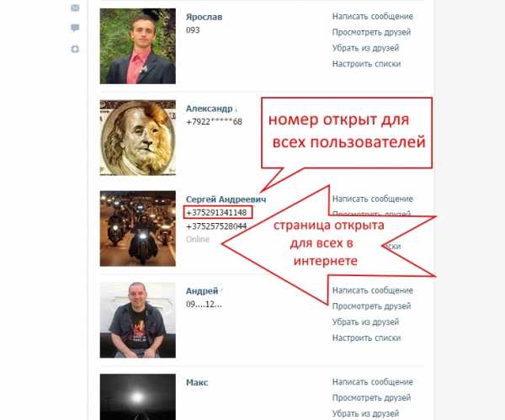Write a message to Андрей

pyautogui.click(x=373, y=290)
